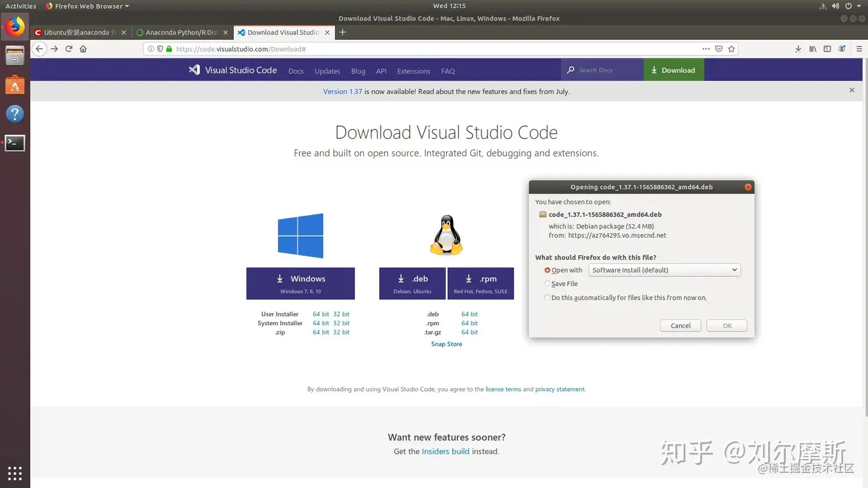Open the network status icon
The height and width of the screenshot is (488, 868).
(823, 6)
